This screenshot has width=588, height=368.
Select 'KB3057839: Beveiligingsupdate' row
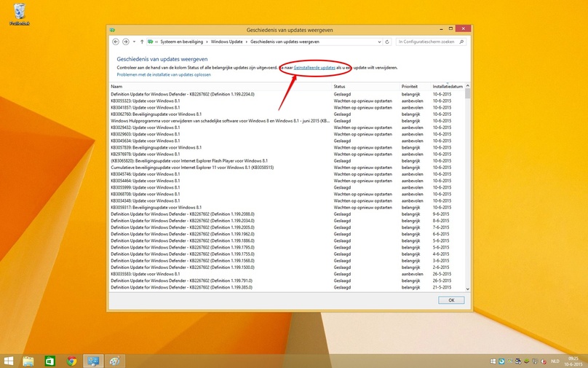click(x=287, y=148)
